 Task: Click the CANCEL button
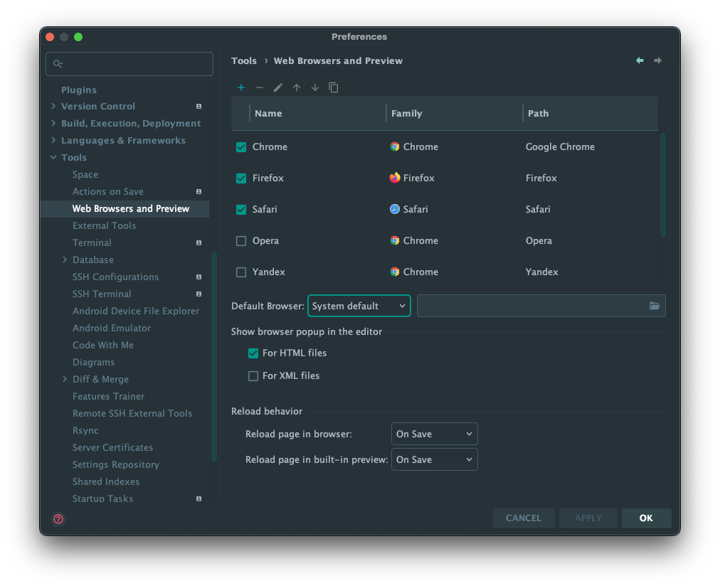pyautogui.click(x=524, y=518)
